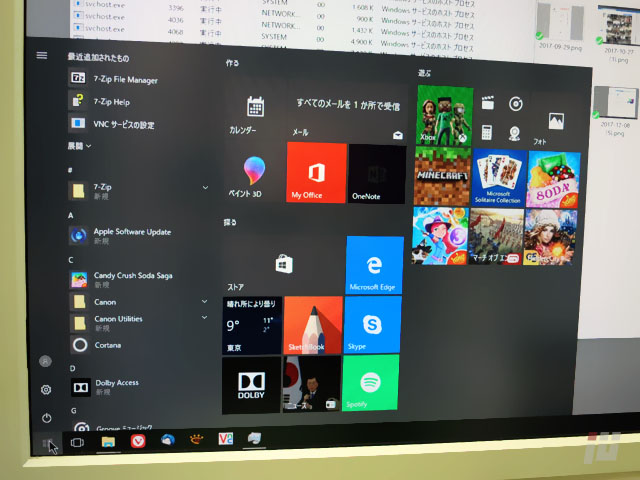This screenshot has width=640, height=480.
Task: Open the Camera webcam small tile
Action: pyautogui.click(x=514, y=133)
